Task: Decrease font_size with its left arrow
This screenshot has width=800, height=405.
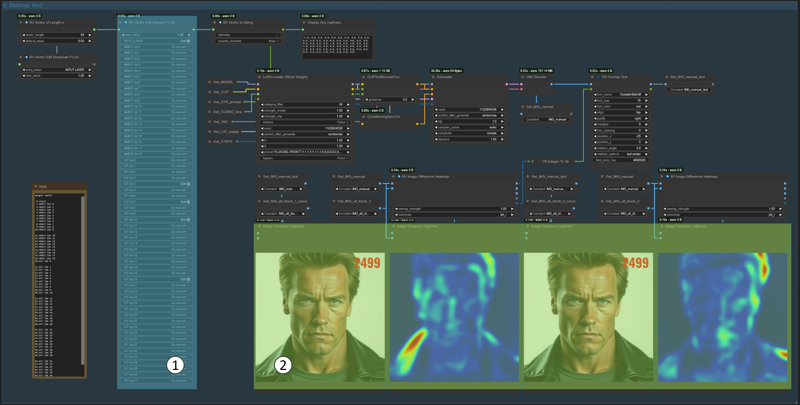Action: point(596,100)
